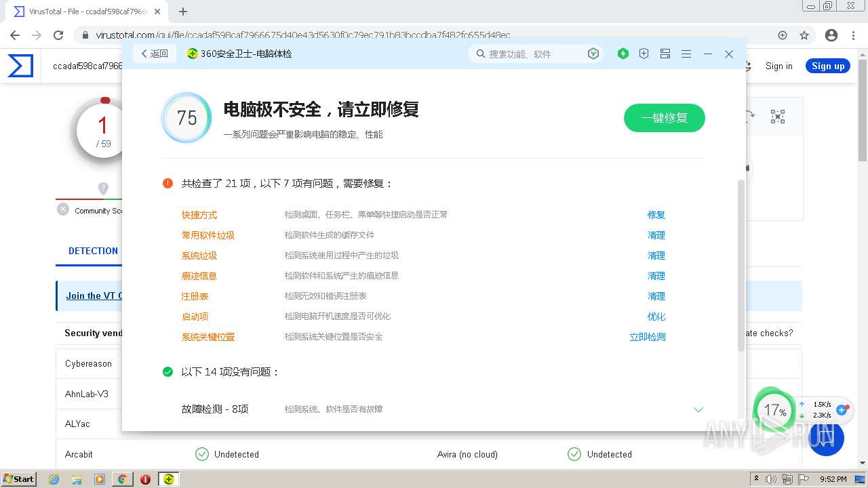Select the 快捷方式 problem item
The height and width of the screenshot is (488, 868).
click(199, 215)
